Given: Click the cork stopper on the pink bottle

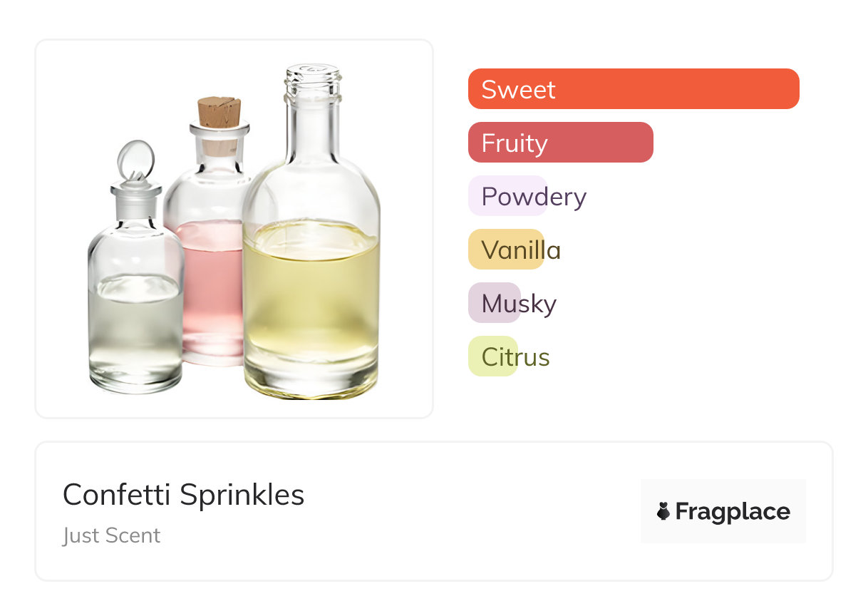Looking at the screenshot, I should tap(219, 113).
